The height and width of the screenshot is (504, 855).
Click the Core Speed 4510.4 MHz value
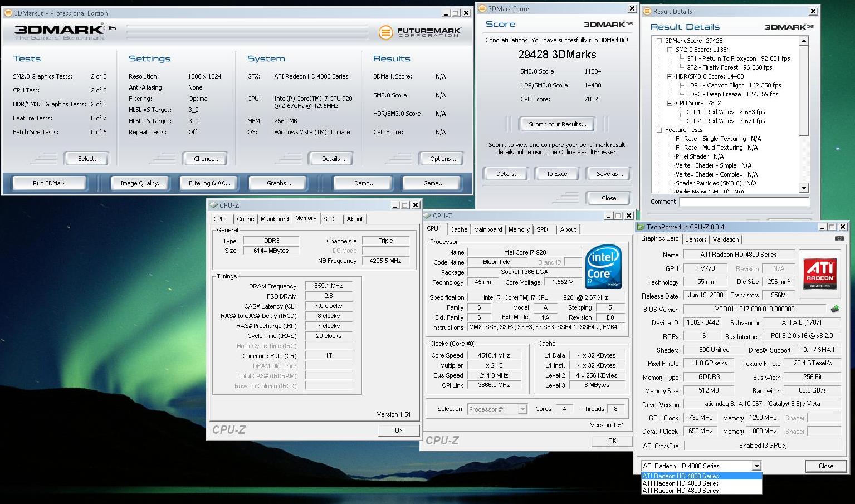tap(494, 355)
